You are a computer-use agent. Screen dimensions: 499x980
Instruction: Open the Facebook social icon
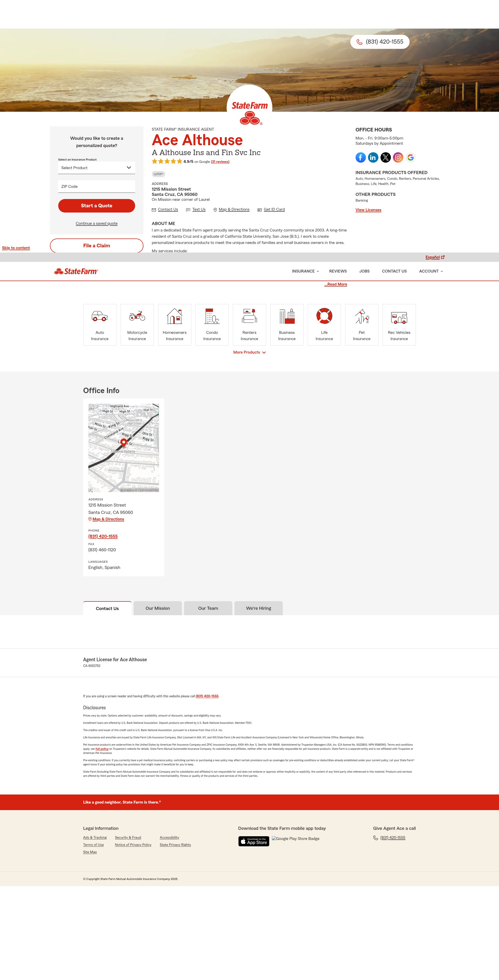click(x=360, y=157)
